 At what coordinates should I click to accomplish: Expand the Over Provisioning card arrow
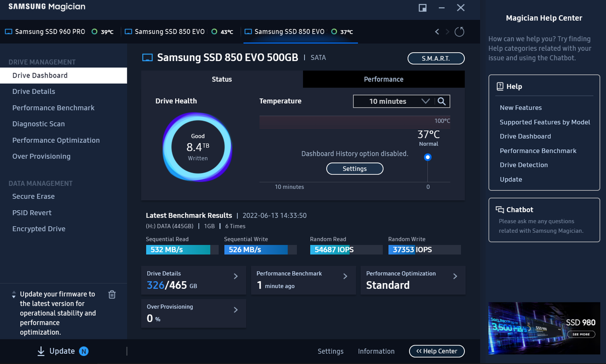[x=236, y=310]
